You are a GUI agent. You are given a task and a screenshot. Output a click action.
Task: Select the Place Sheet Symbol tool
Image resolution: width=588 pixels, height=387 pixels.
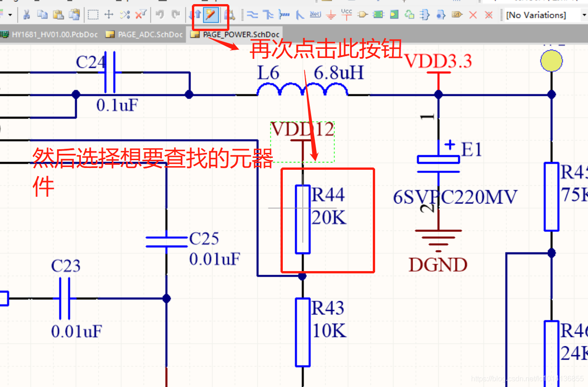click(x=378, y=15)
